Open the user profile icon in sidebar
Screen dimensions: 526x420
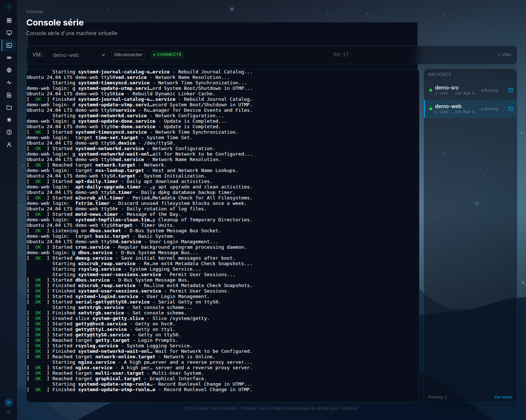(x=9, y=145)
